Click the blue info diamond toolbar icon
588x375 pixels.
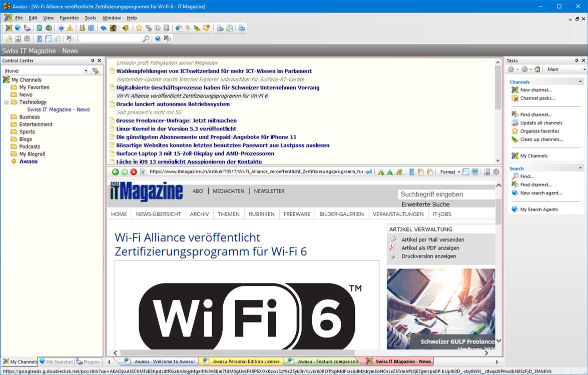61,28
